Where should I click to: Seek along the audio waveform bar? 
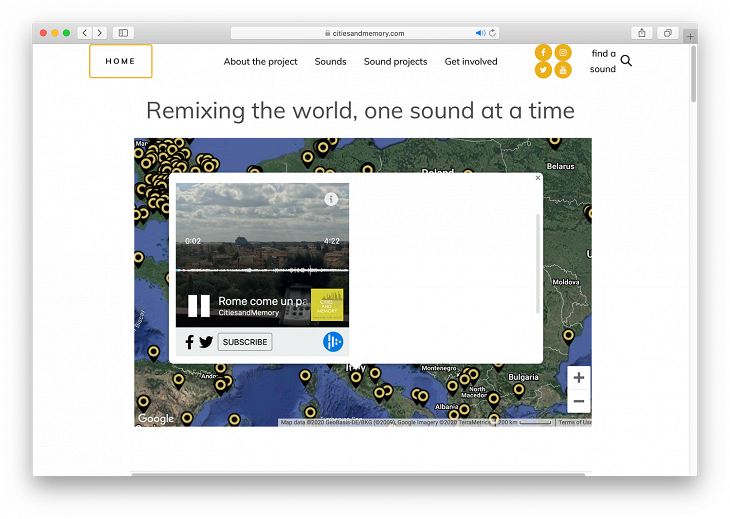coord(262,270)
